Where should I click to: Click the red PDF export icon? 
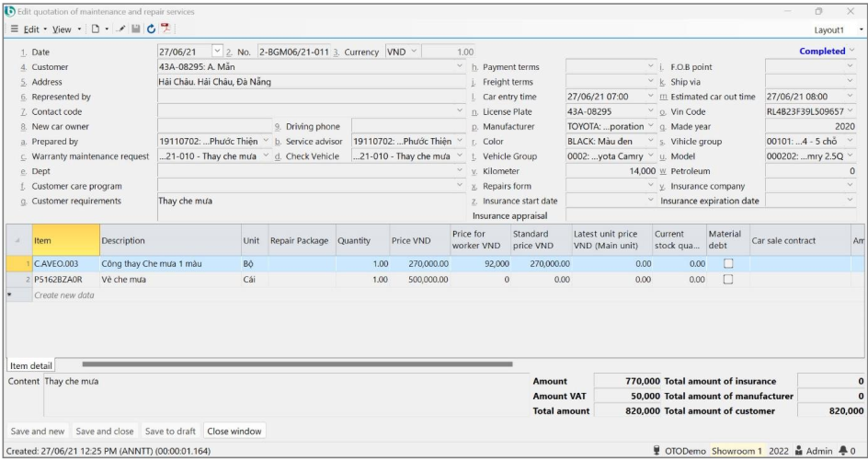click(x=166, y=29)
